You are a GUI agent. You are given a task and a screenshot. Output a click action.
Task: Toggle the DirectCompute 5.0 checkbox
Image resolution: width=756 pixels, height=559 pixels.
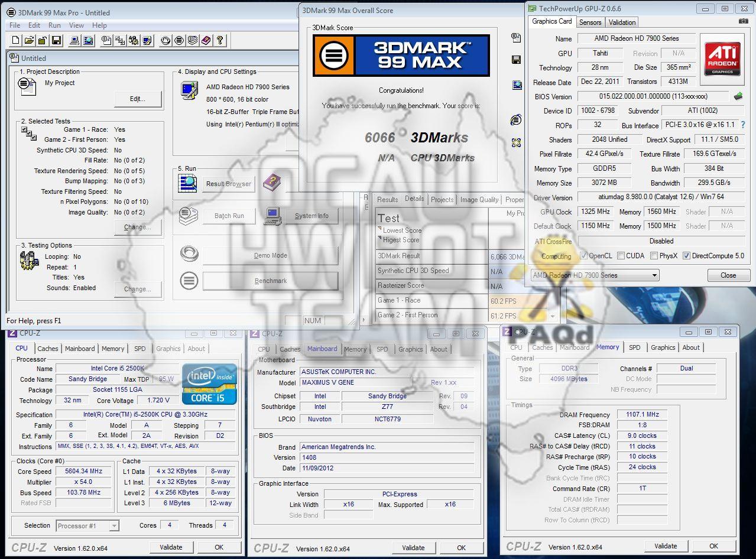pos(686,256)
